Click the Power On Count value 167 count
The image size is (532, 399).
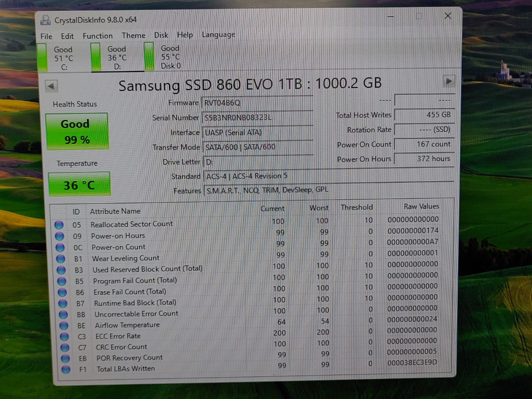pos(424,144)
